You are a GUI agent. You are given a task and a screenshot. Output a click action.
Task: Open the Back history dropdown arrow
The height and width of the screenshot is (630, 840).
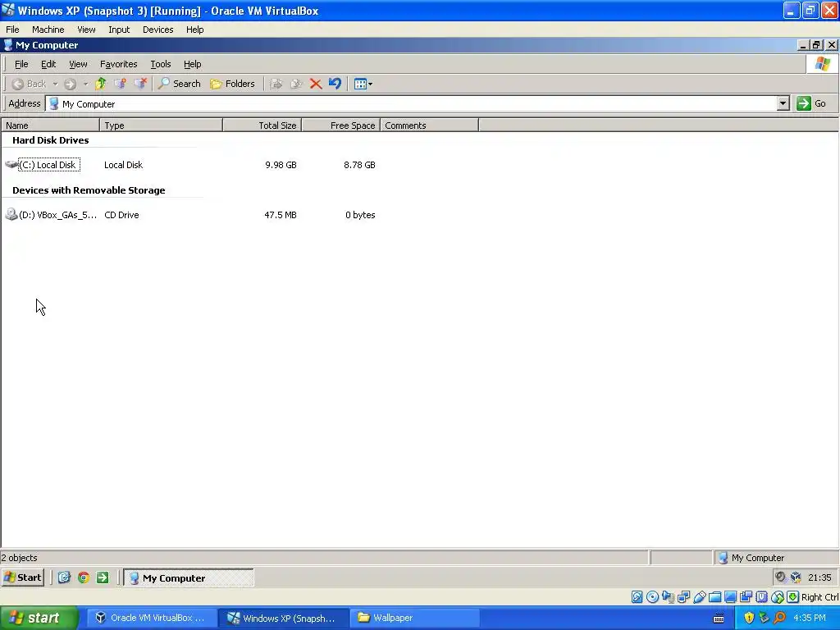pyautogui.click(x=55, y=84)
